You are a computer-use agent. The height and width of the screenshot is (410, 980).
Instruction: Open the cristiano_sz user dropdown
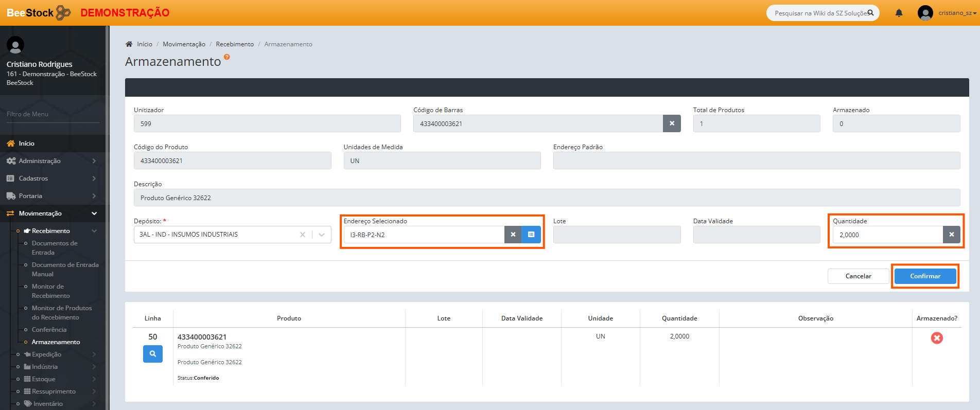point(956,13)
